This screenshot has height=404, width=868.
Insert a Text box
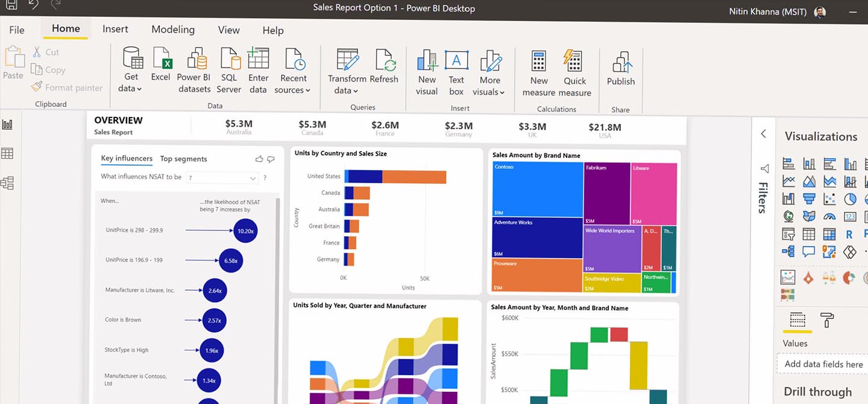click(456, 72)
